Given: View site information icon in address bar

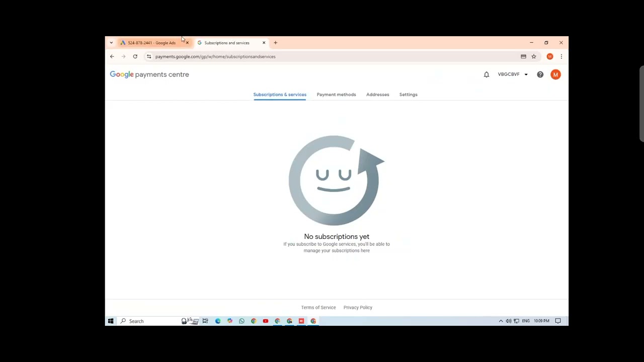Looking at the screenshot, I should 148,56.
